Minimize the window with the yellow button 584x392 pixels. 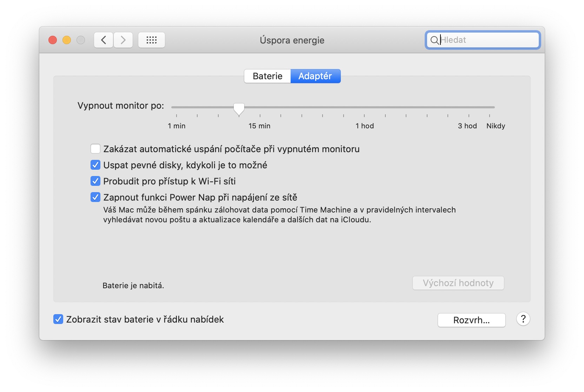[67, 40]
